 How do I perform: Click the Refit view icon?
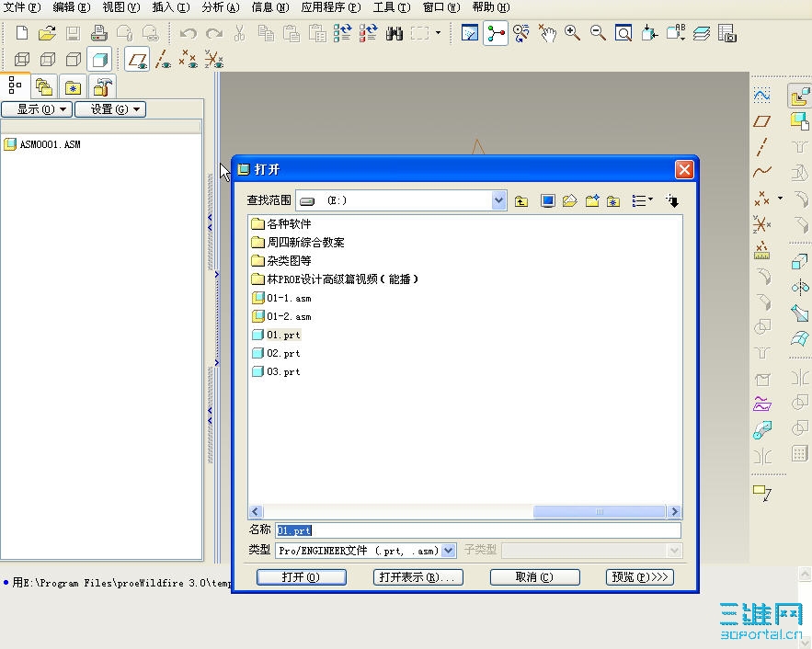pyautogui.click(x=623, y=34)
